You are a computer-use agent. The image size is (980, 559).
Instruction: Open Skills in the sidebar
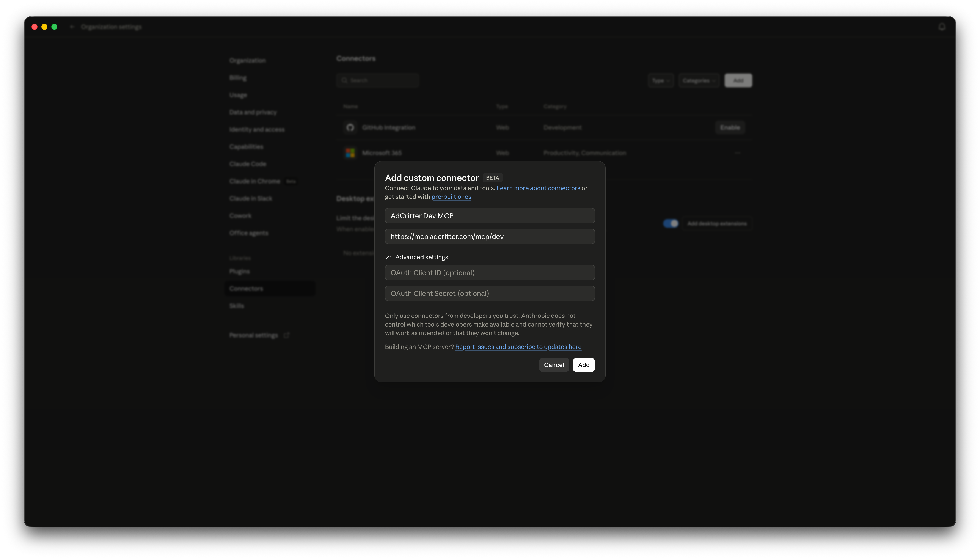tap(236, 306)
